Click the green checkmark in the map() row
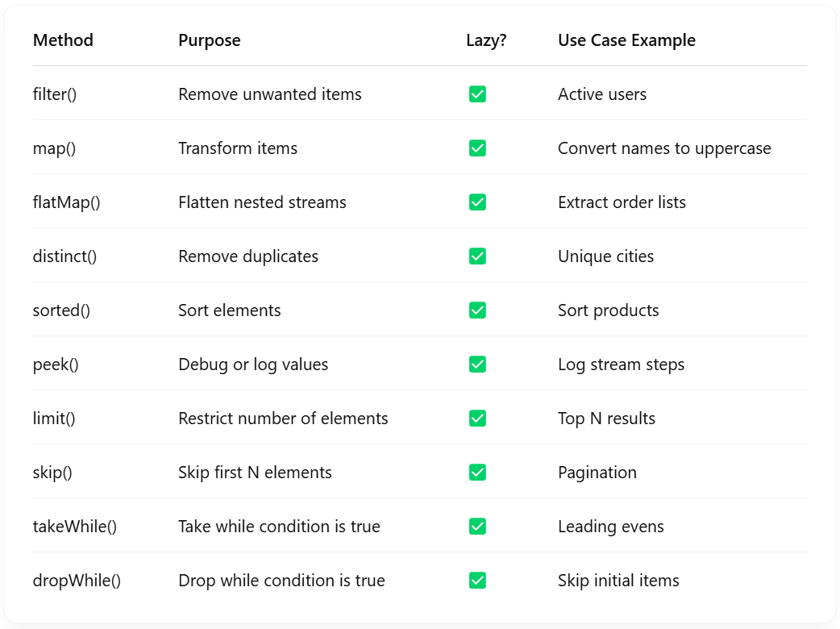 pos(477,148)
